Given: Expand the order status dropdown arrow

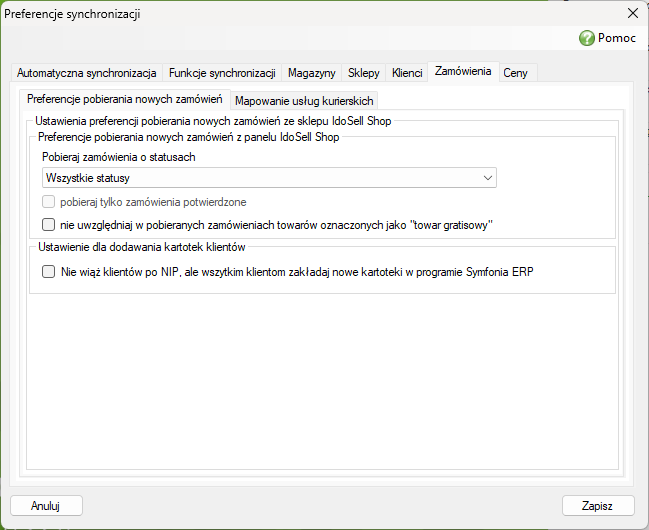Looking at the screenshot, I should [488, 178].
